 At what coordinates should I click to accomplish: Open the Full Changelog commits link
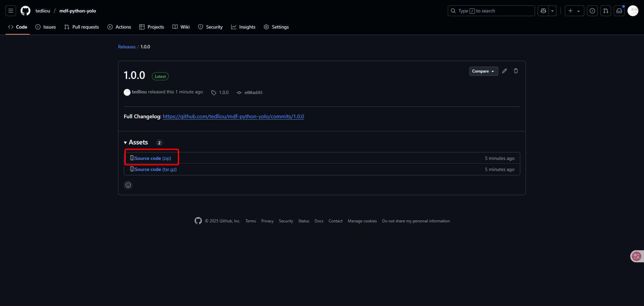coord(233,117)
